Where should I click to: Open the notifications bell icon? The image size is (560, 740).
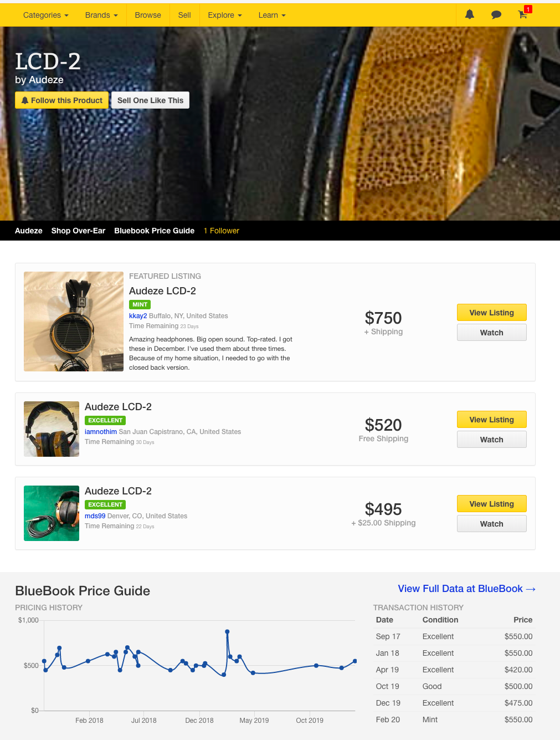pyautogui.click(x=470, y=15)
